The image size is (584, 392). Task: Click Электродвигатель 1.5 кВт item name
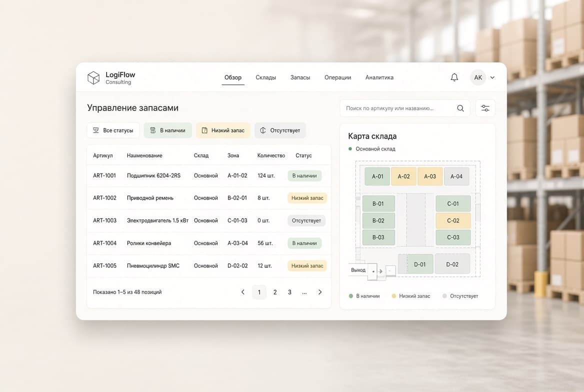[157, 220]
